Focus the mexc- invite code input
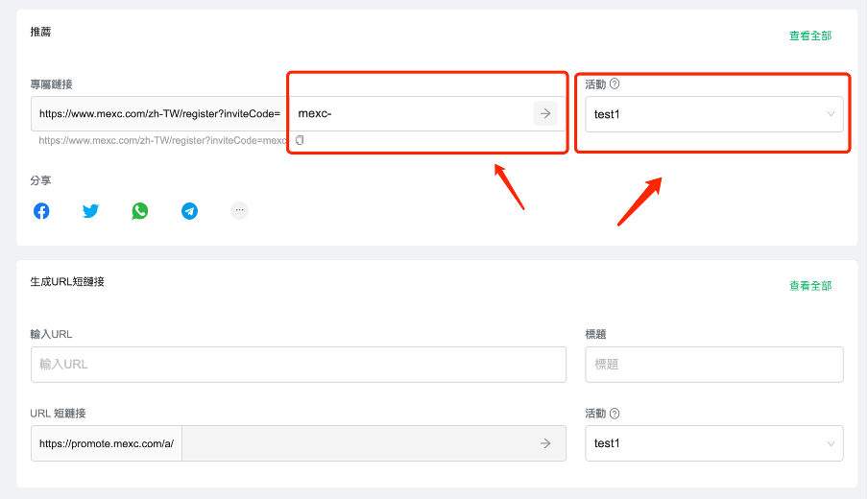Image resolution: width=868 pixels, height=499 pixels. tap(413, 113)
